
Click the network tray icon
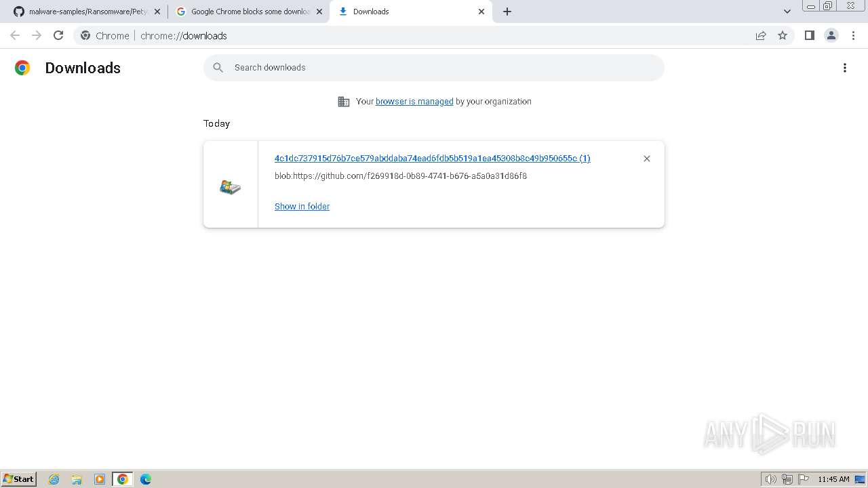[787, 479]
